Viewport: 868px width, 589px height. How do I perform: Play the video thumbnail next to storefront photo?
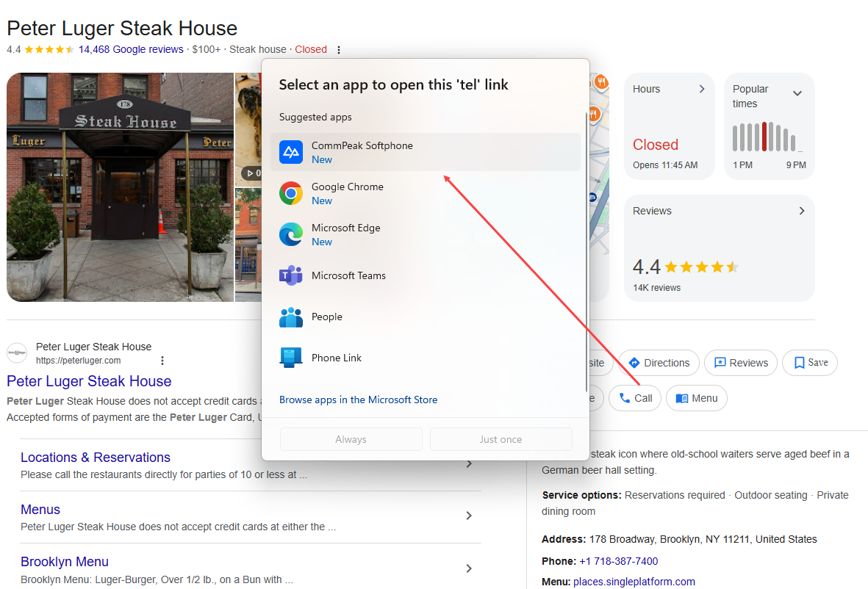pos(248,129)
